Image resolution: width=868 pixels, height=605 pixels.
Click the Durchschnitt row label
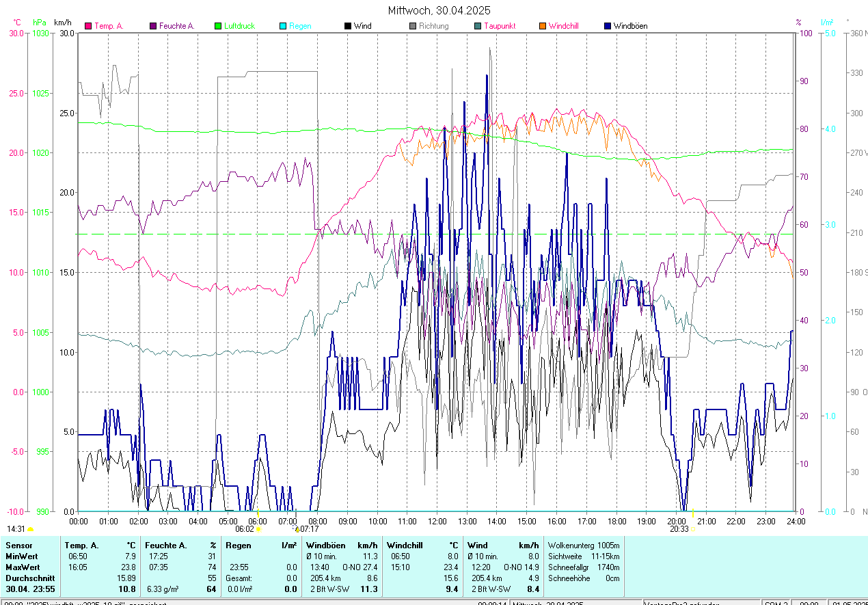30,578
